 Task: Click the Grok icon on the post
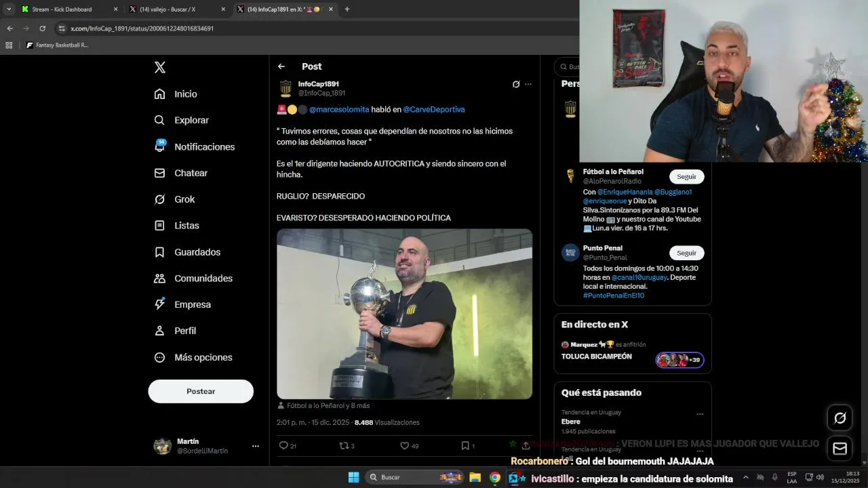pos(516,84)
